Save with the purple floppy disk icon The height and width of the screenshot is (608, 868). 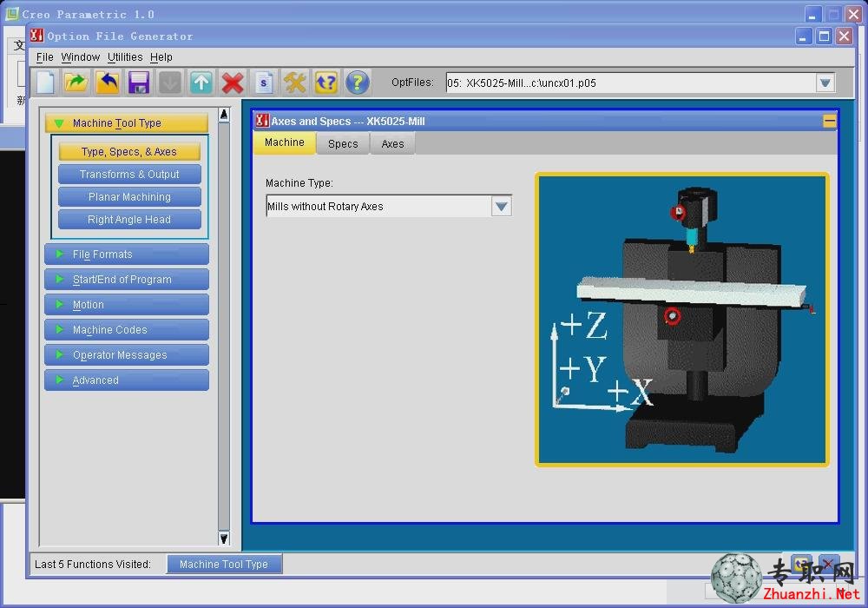138,83
